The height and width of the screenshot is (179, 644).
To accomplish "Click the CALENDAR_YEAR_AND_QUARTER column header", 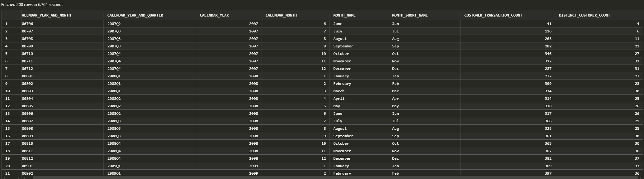I will 135,15.
